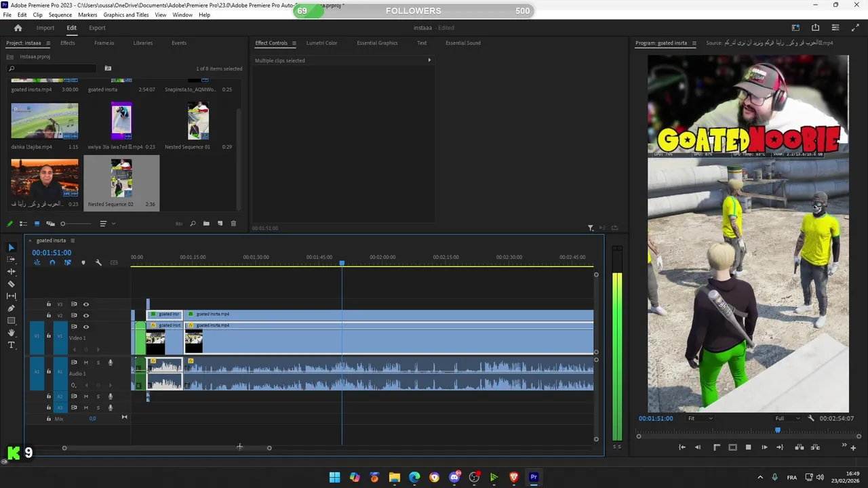Open the Home screen icon
Image resolution: width=868 pixels, height=488 pixels.
(x=18, y=28)
